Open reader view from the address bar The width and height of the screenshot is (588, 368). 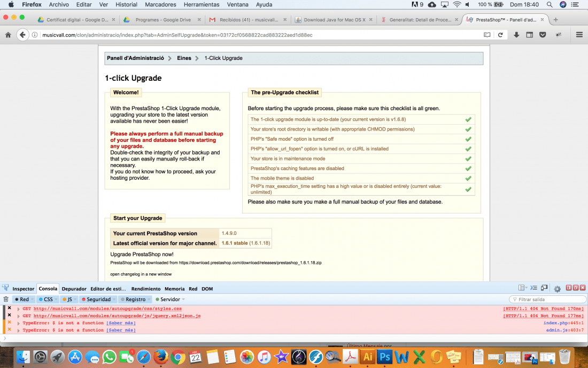point(487,35)
